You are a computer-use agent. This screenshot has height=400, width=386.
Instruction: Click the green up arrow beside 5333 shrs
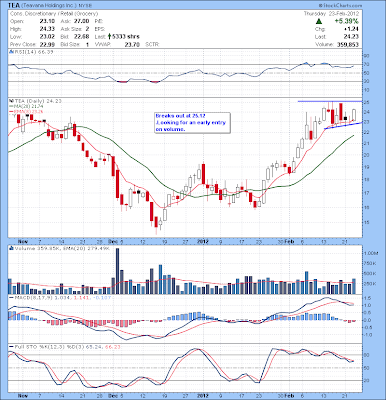(x=109, y=36)
